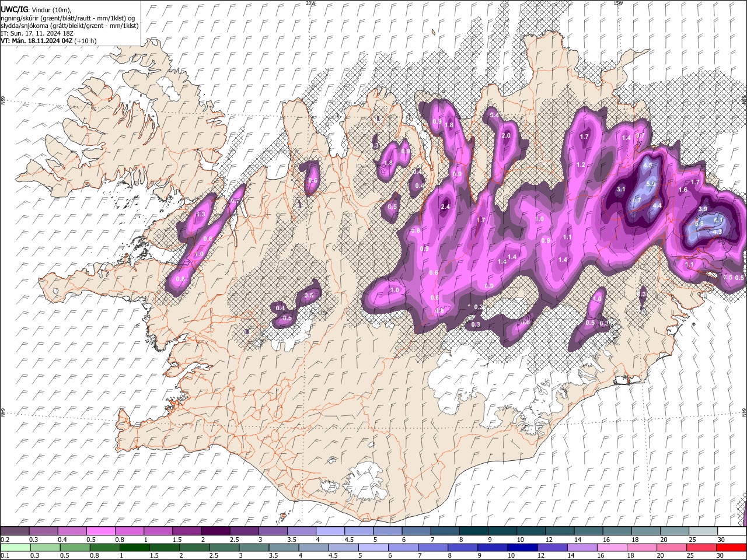Viewport: 747px width, 560px height.
Task: Click the 2.0 precipitation value on the map
Action: tap(506, 135)
